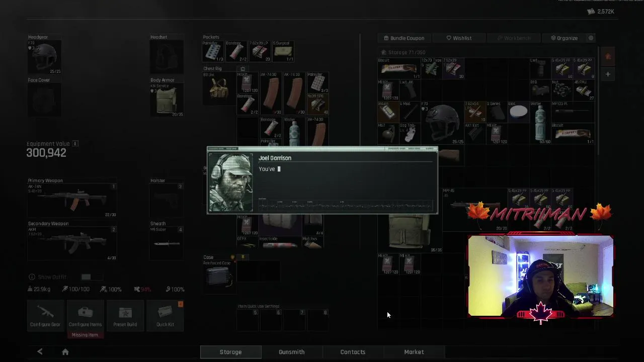Click the Organize storage button
This screenshot has height=362, width=644.
coord(564,38)
